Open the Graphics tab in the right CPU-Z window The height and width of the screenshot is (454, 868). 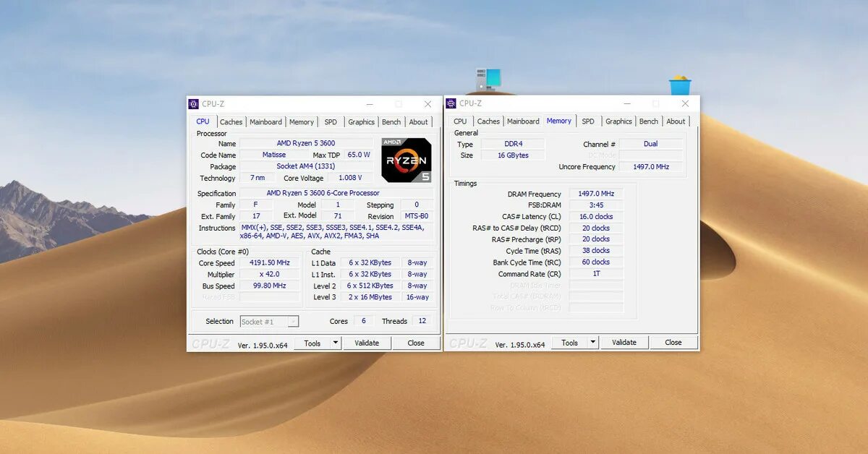coord(618,121)
